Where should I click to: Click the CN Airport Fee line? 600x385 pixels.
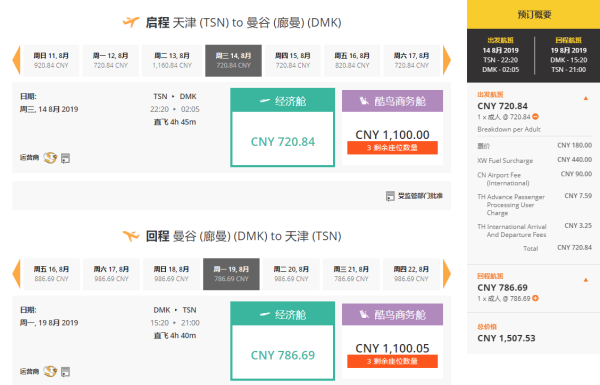click(x=535, y=179)
